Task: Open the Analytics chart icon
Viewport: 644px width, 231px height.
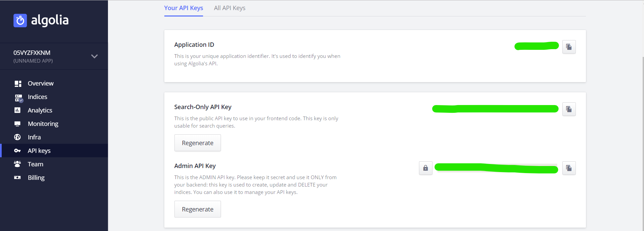Action: point(18,110)
